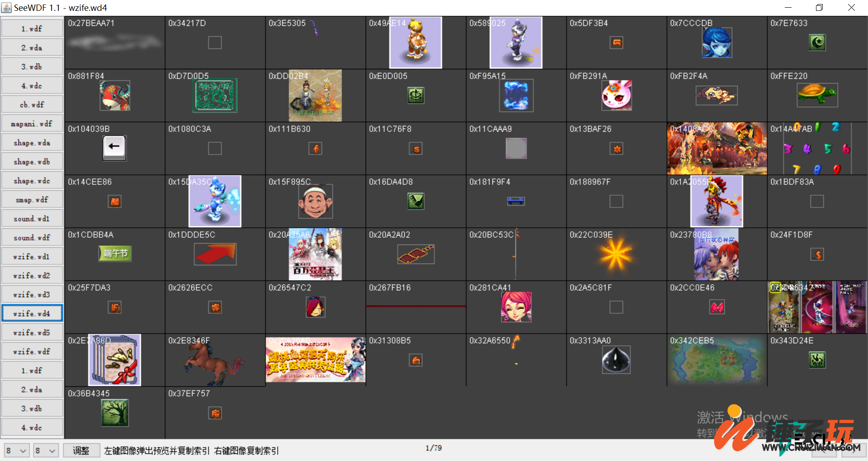The width and height of the screenshot is (868, 461).
Task: Switch to shape.wda file
Action: (x=32, y=143)
